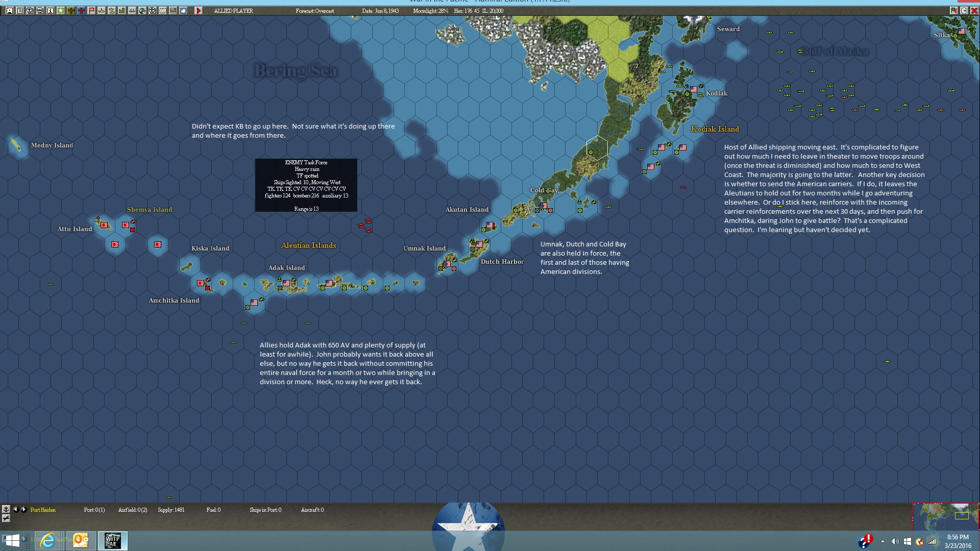Select the Kodiak US base flag
This screenshot has width=980, height=551.
tap(693, 89)
